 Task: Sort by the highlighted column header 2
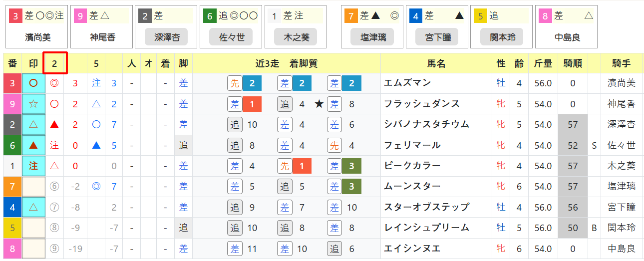(x=55, y=63)
